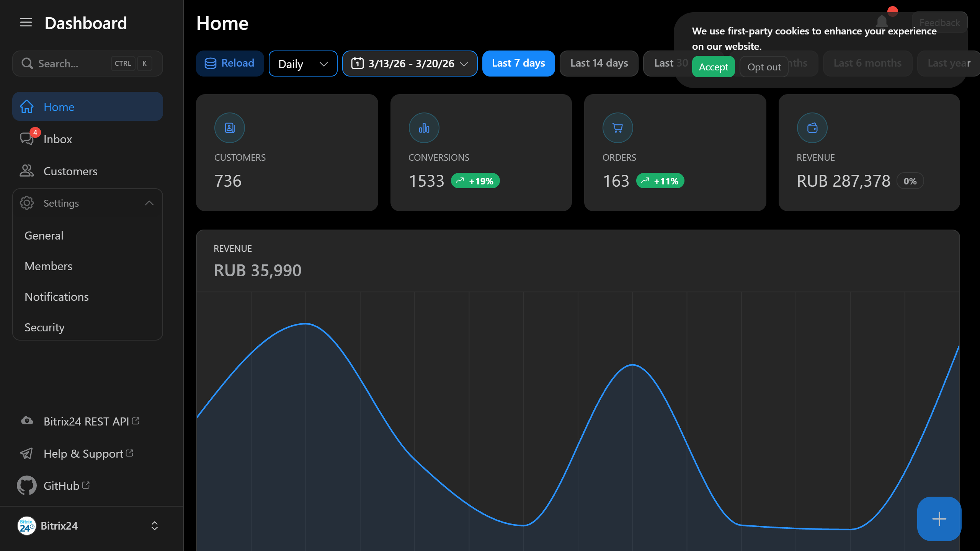Select the Last 6 months filter

coord(867,63)
